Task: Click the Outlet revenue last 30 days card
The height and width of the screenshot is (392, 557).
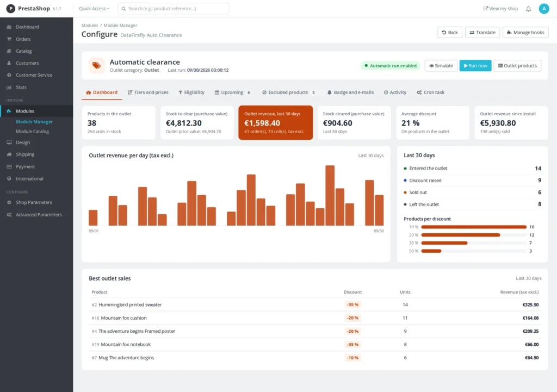Action: pos(275,122)
